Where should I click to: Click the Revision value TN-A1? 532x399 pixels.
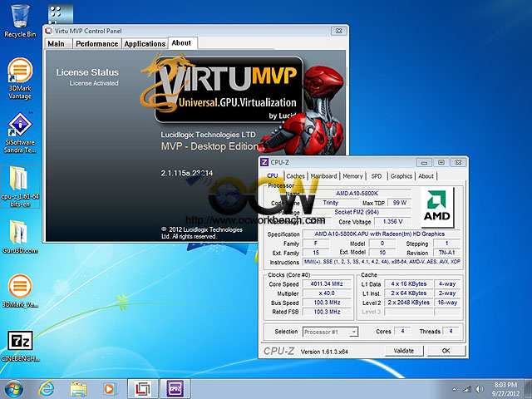446,253
